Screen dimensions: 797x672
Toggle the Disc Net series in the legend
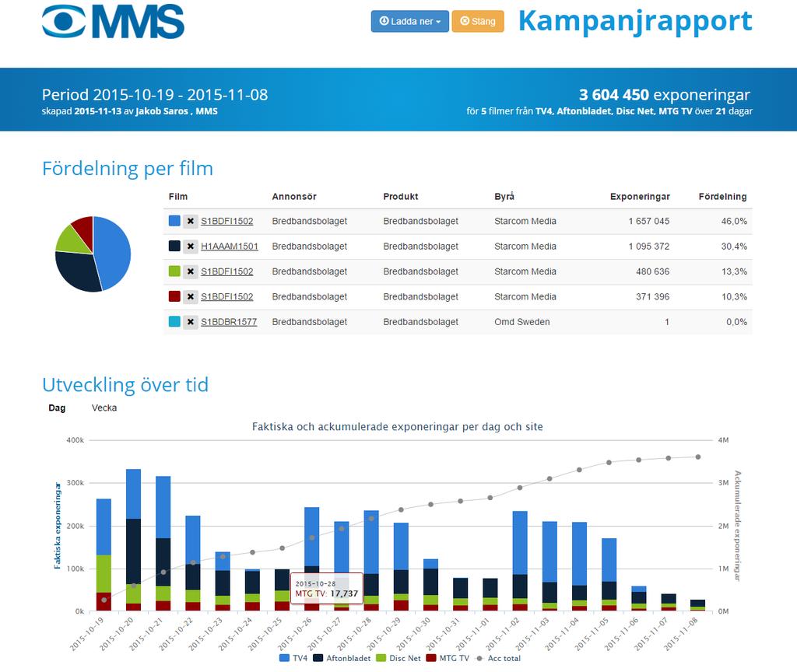(x=398, y=658)
